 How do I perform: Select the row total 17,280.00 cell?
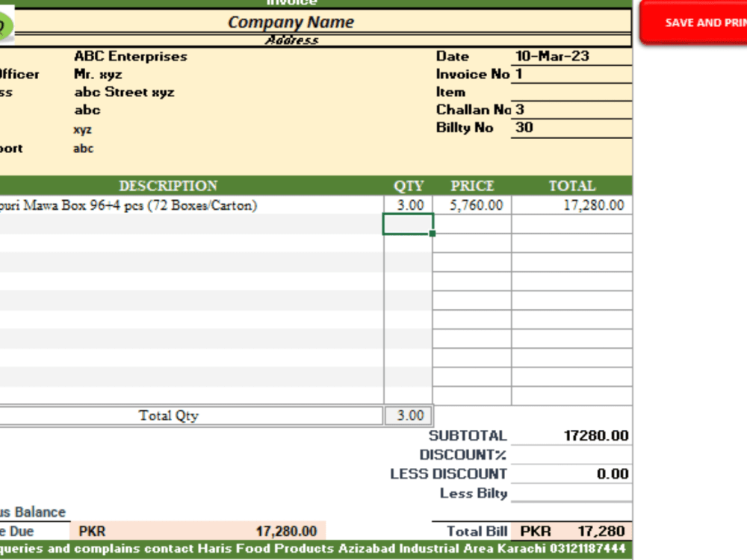point(572,205)
